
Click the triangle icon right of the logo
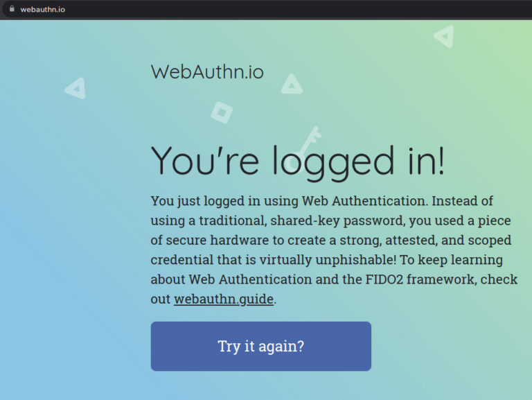(292, 85)
